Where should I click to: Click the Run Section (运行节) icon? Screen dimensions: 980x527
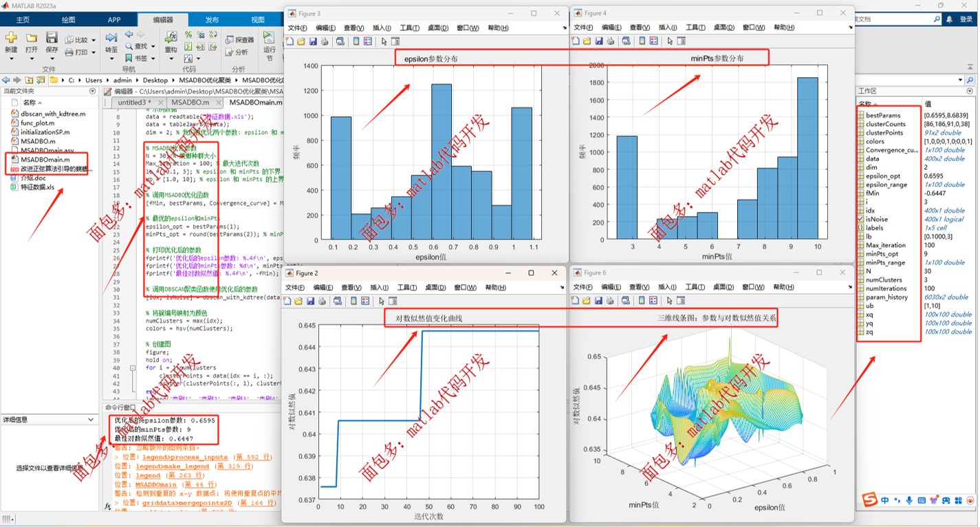pyautogui.click(x=269, y=36)
